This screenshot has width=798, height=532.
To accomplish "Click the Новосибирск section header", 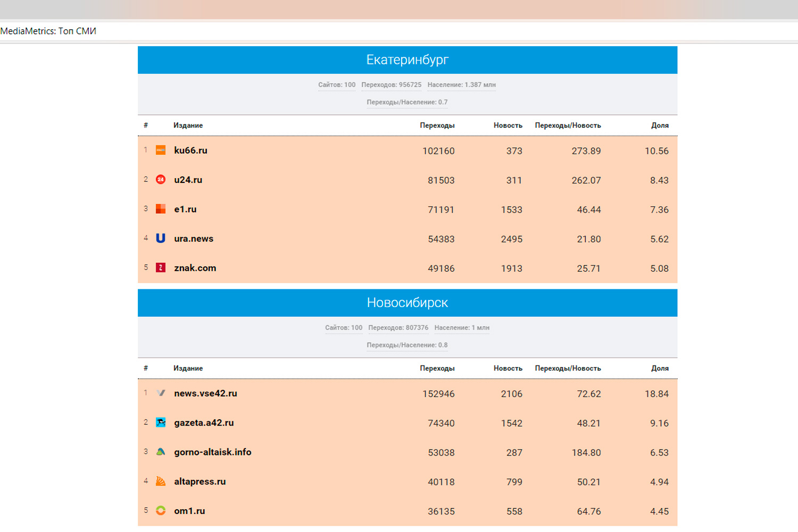I will tap(407, 303).
